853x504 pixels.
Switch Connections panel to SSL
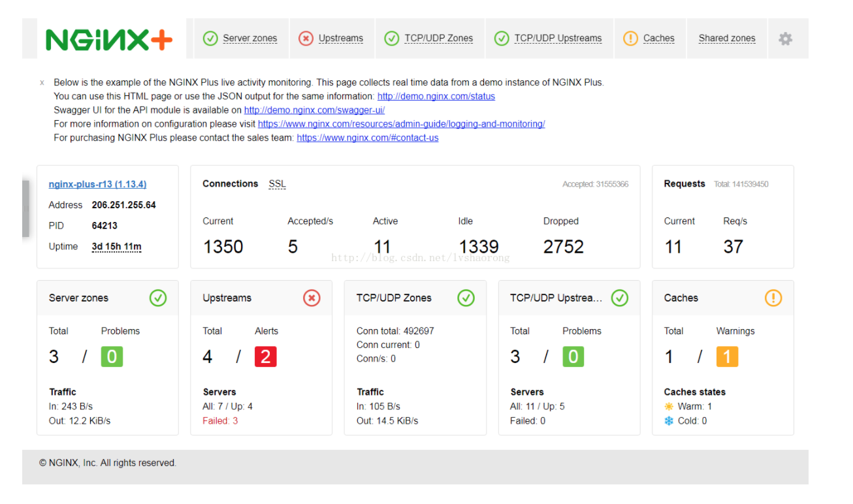[277, 184]
